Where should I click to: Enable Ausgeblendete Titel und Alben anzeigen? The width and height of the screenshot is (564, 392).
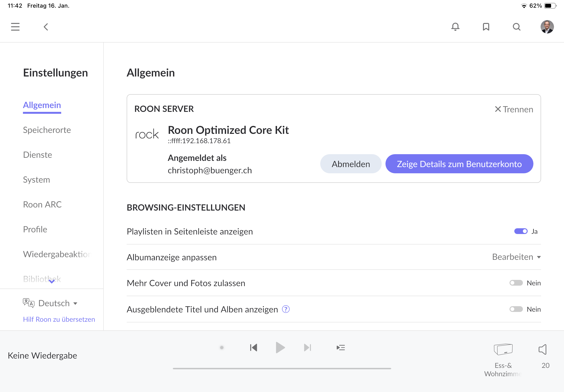point(516,309)
